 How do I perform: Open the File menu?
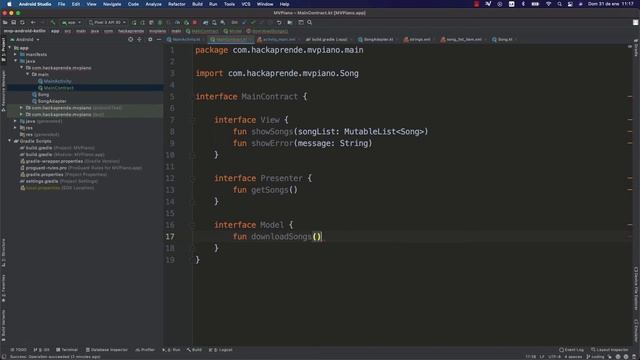tap(61, 4)
